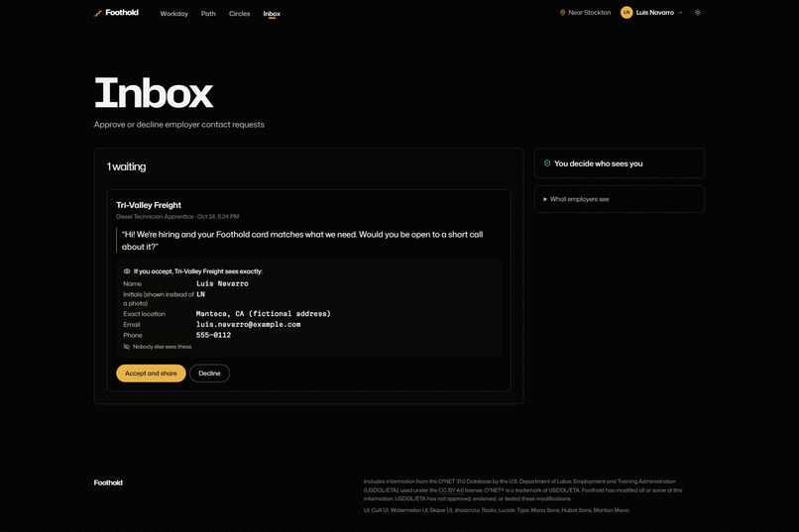The height and width of the screenshot is (532, 799).
Task: Click the 'You decide who sees you' heading
Action: pos(598,163)
